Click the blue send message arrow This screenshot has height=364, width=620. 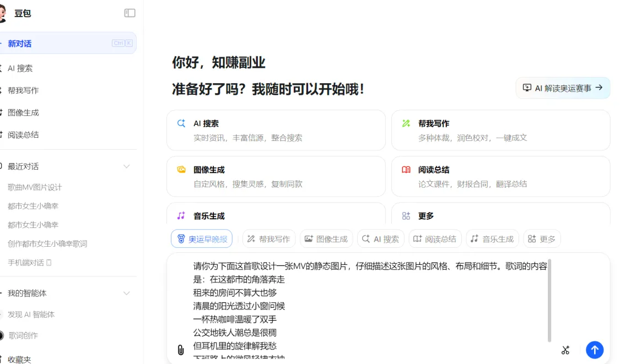(x=595, y=350)
